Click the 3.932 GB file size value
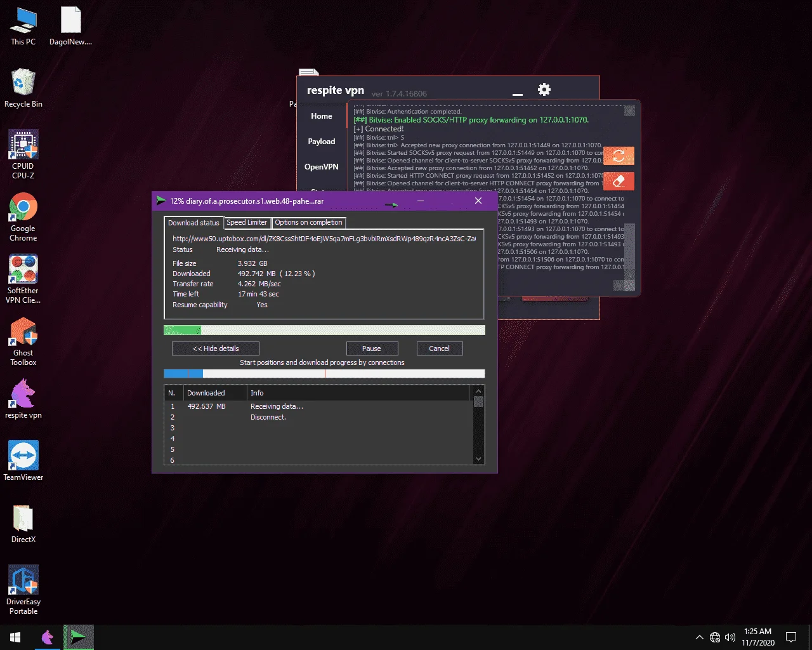The height and width of the screenshot is (650, 812). tap(252, 263)
